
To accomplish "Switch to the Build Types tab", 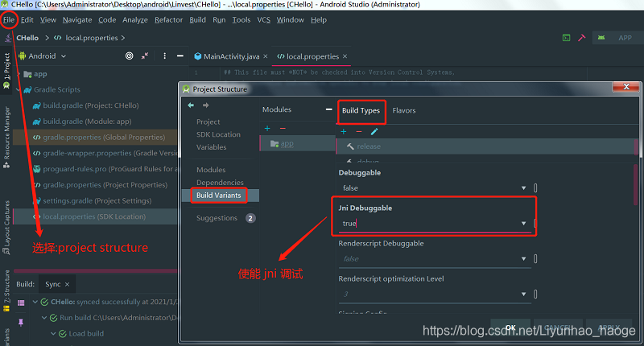I will [361, 110].
